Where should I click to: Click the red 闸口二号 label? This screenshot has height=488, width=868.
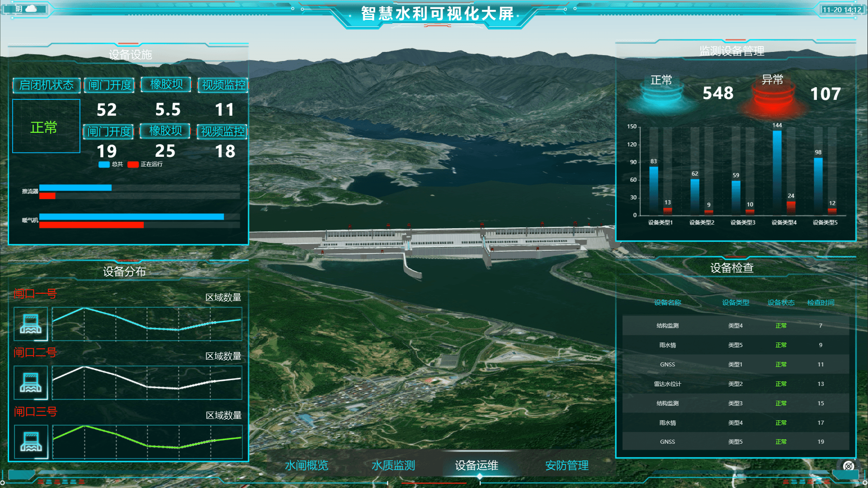coord(35,352)
